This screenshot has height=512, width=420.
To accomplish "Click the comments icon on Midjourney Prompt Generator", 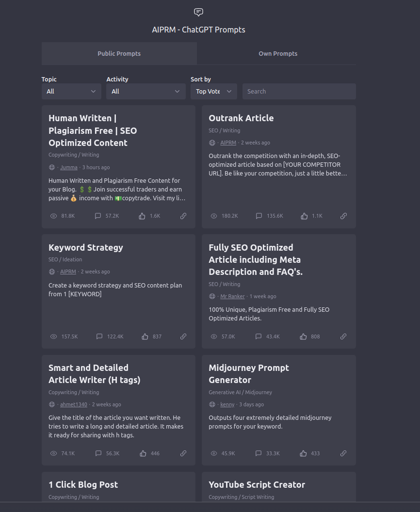I will click(258, 453).
